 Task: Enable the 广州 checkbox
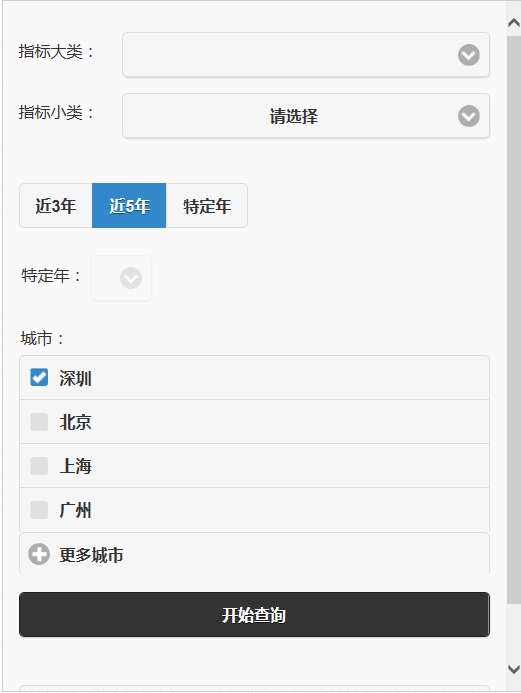39,510
